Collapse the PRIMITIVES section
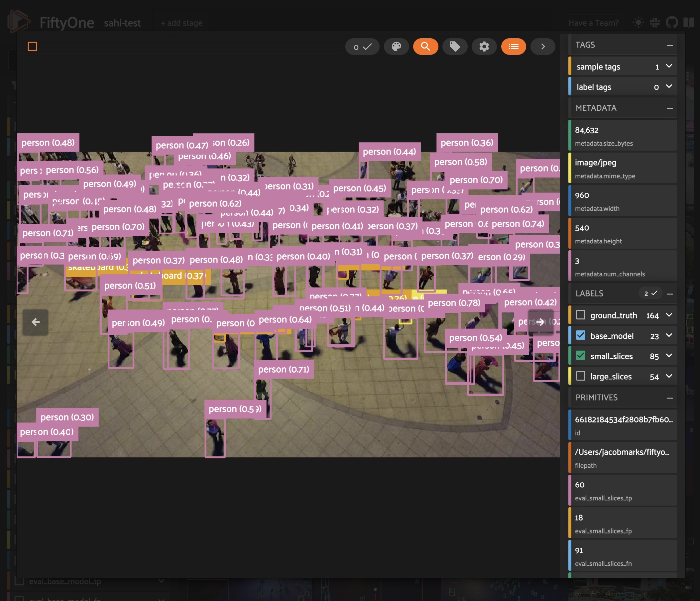This screenshot has width=700, height=601. [x=670, y=398]
